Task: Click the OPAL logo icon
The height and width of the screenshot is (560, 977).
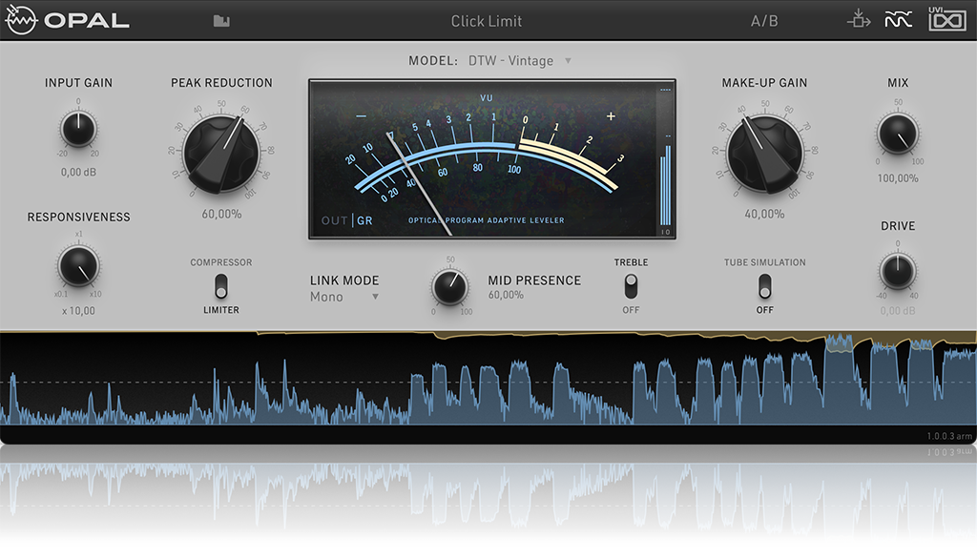Action: 23,20
